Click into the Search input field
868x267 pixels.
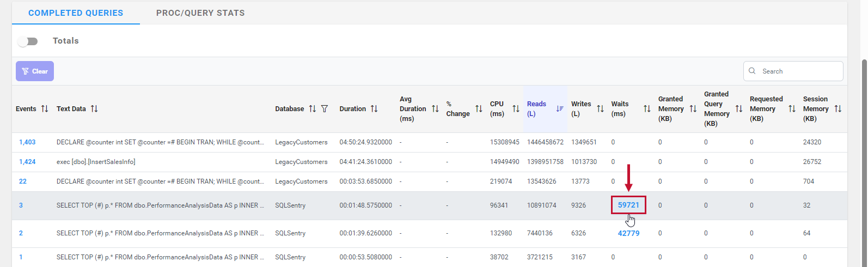[799, 71]
